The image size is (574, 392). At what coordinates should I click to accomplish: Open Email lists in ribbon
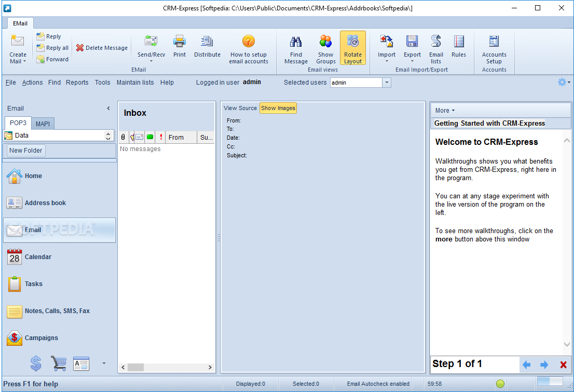436,49
